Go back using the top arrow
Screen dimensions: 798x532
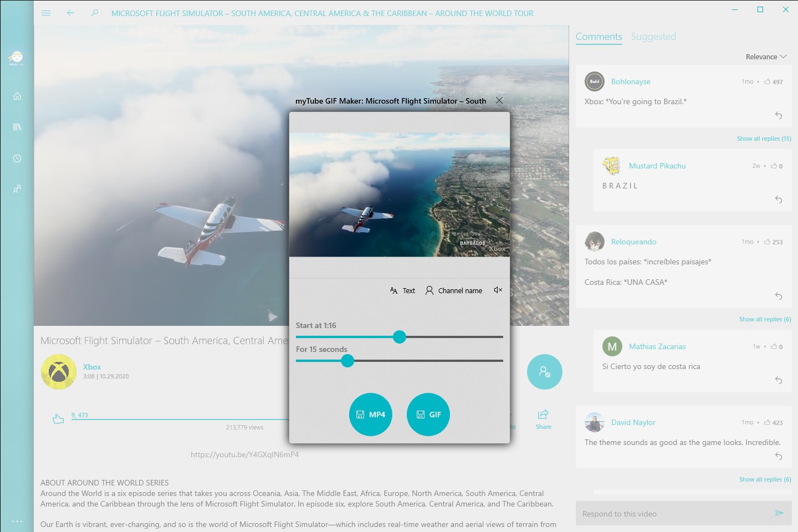click(70, 13)
